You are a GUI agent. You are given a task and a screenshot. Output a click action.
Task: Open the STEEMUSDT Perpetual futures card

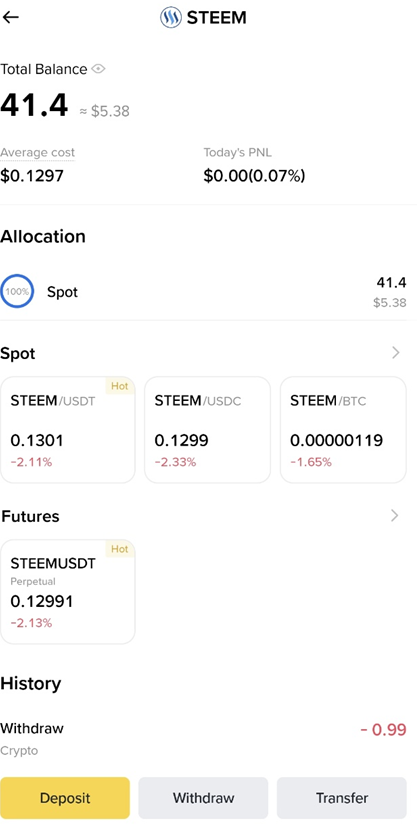[x=68, y=591]
